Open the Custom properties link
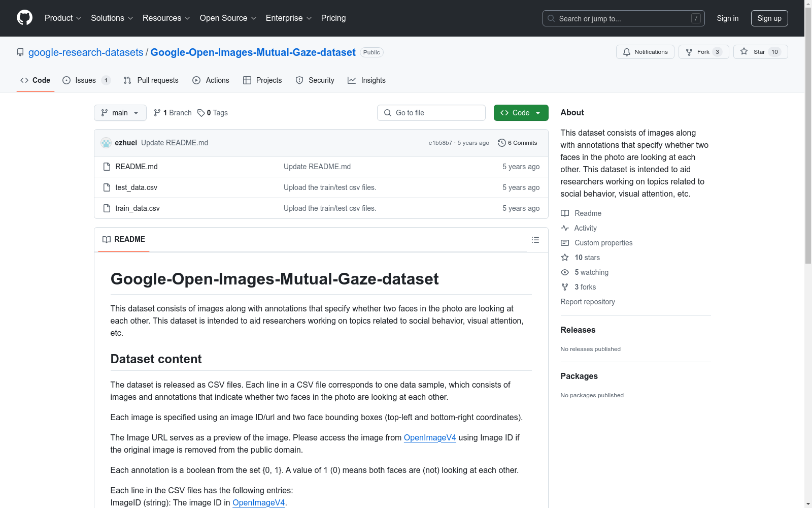Screen dimensions: 812x508 click(603, 243)
